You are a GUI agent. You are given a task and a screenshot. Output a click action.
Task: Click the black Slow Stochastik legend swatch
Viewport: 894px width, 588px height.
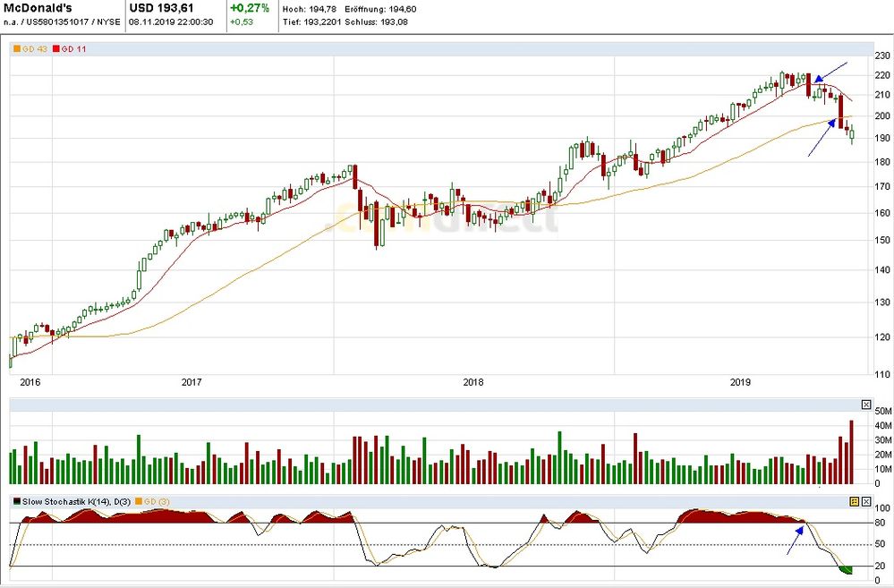pos(17,501)
